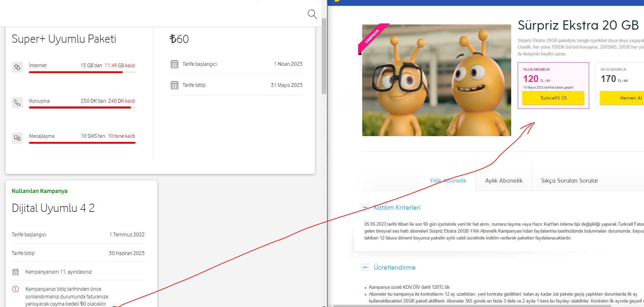This screenshot has height=307, width=644.
Task: Open the search magnifier icon
Action: point(312,14)
